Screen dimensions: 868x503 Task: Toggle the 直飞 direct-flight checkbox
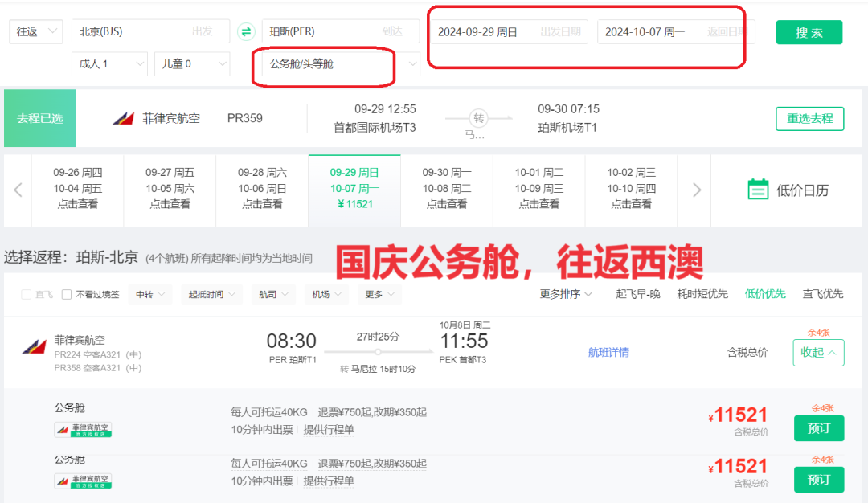click(26, 294)
